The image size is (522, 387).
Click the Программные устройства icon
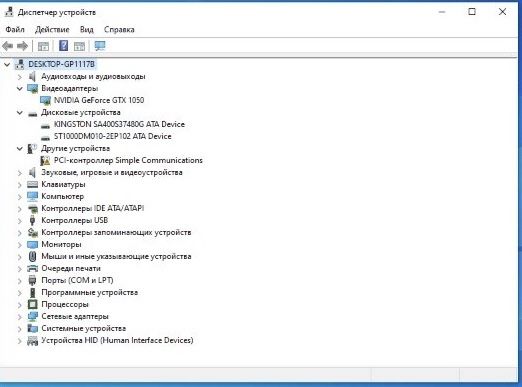pos(32,292)
